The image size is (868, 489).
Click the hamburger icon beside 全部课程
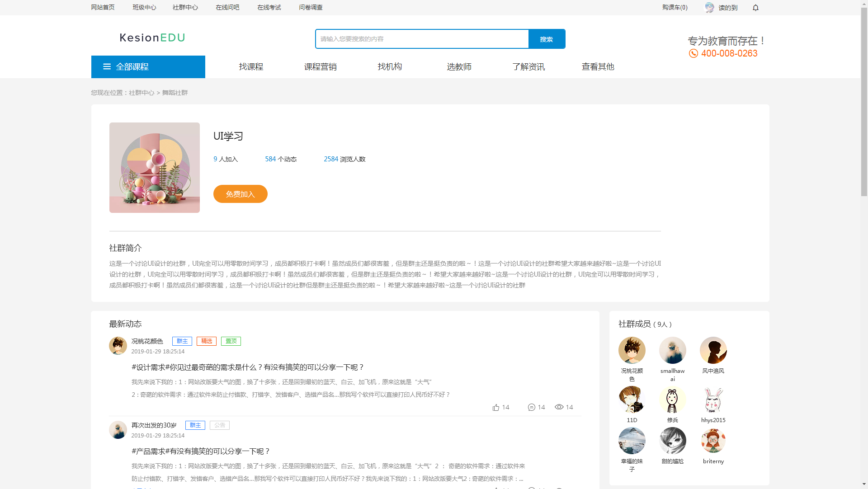107,67
